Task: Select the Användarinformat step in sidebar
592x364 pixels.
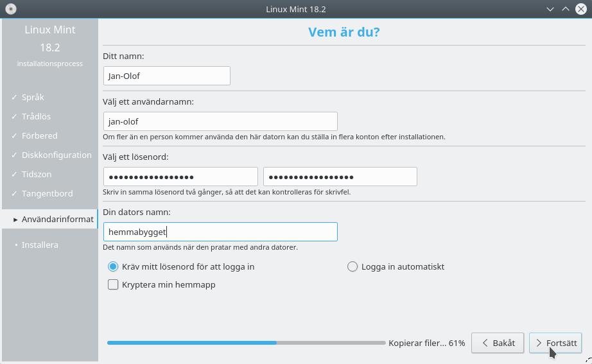Action: pos(50,219)
